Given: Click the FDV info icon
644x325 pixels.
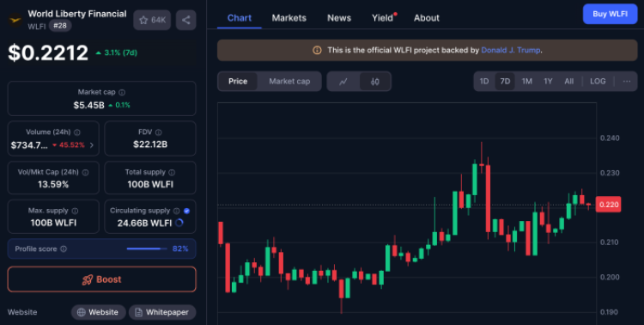Looking at the screenshot, I should tap(159, 132).
